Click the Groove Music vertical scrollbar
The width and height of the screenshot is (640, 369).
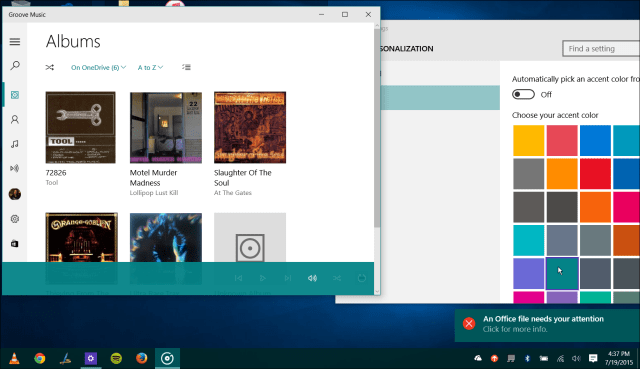click(x=377, y=127)
